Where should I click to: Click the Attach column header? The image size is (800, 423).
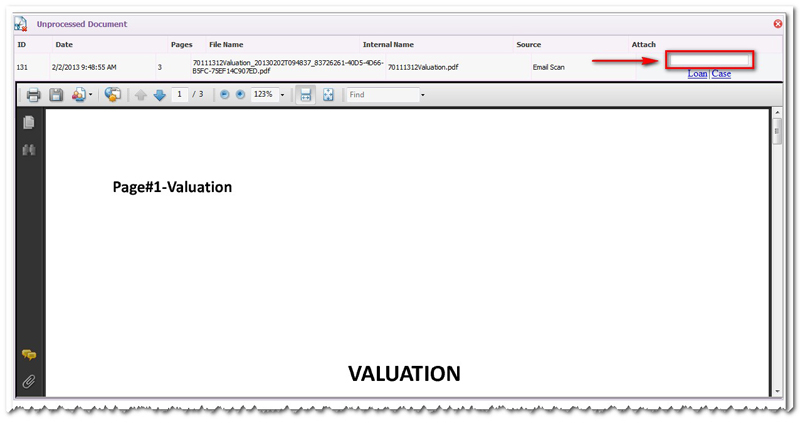tap(644, 44)
